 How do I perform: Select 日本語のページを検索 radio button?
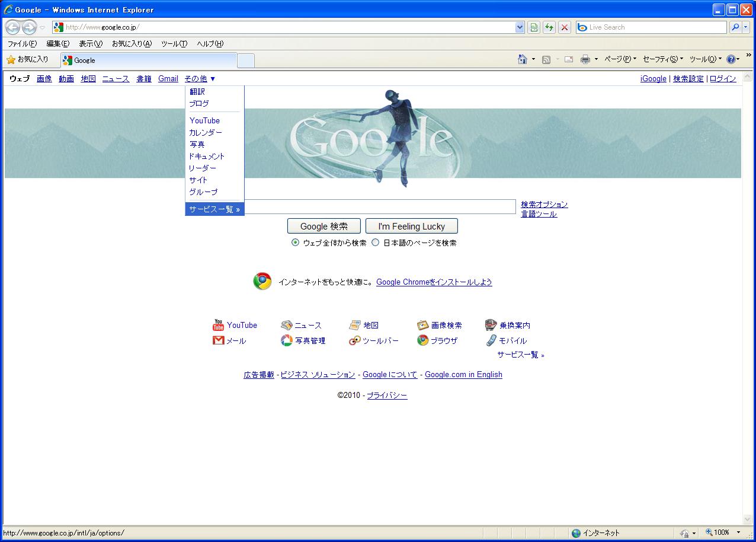376,243
